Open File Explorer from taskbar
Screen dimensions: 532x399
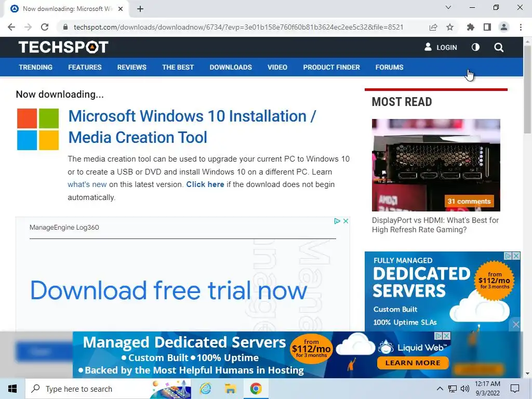click(x=230, y=389)
